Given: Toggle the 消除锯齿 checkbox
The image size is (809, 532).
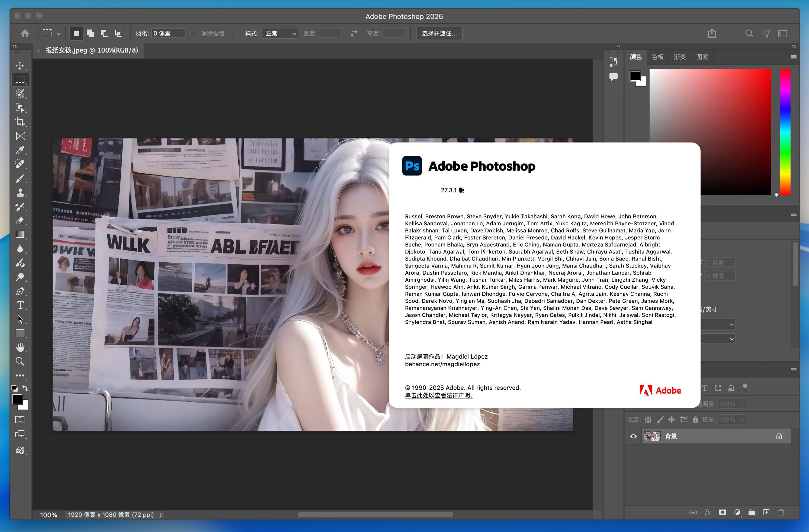Looking at the screenshot, I should point(193,33).
